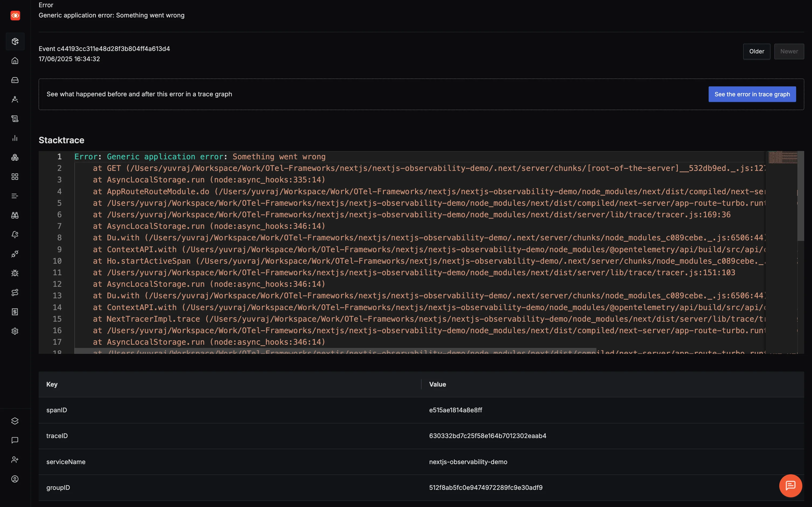Image resolution: width=812 pixels, height=507 pixels.
Task: Open the Home section from the sidebar
Action: pos(15,61)
